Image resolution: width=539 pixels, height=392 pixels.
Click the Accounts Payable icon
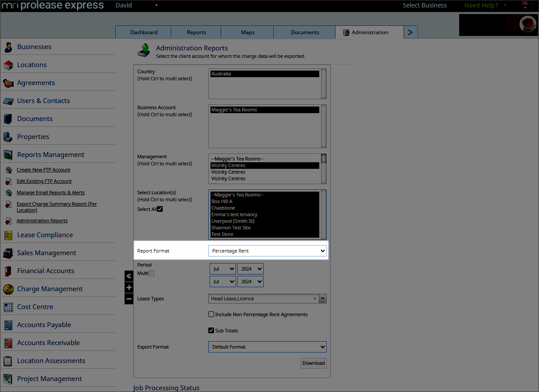point(8,325)
